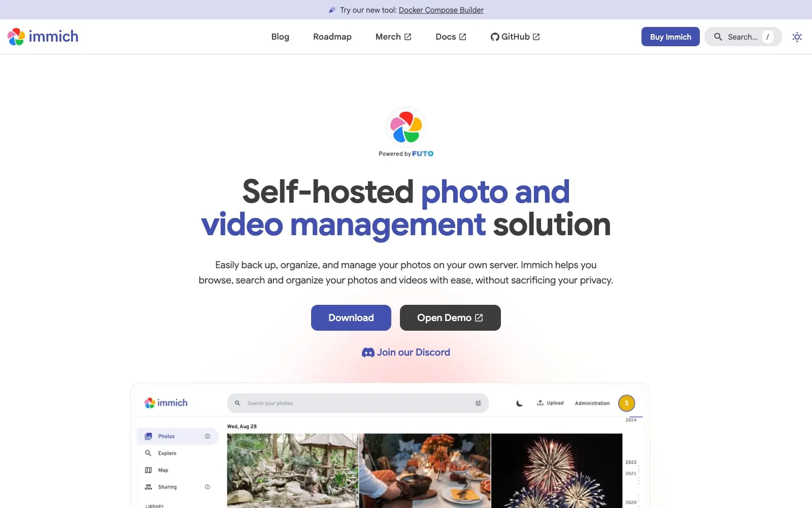Click the search filter options icon in preview
The width and height of the screenshot is (812, 508).
click(x=478, y=403)
